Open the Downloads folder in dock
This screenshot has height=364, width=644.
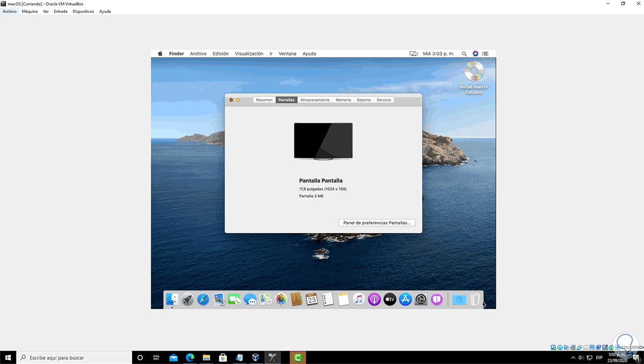tap(459, 300)
